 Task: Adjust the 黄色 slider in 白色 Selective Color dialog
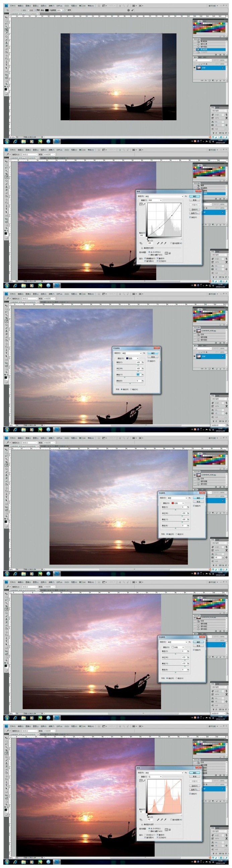tap(184, 666)
